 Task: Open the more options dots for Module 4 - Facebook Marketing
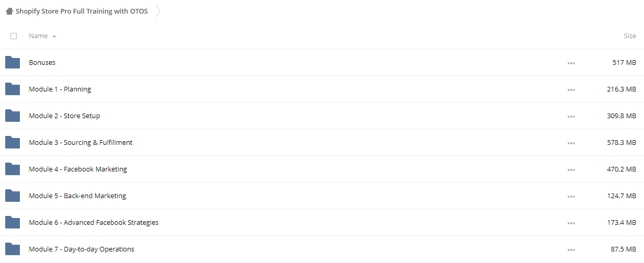(x=571, y=170)
